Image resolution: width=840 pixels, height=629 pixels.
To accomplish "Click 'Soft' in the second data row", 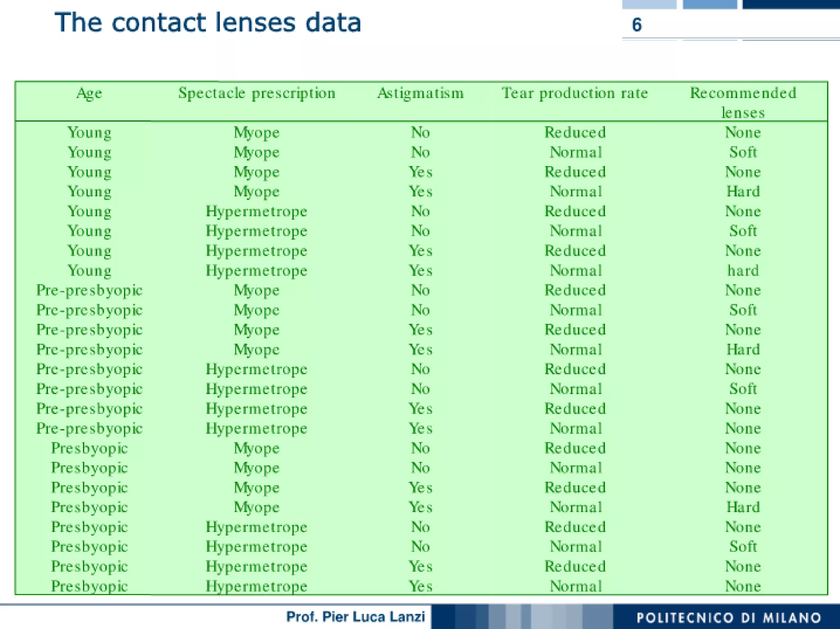I will [743, 152].
